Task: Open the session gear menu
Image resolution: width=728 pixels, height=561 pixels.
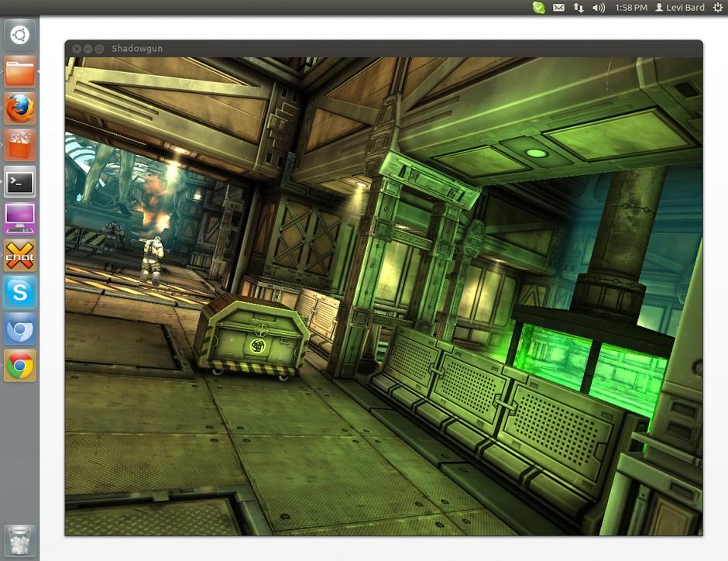Action: pyautogui.click(x=716, y=7)
